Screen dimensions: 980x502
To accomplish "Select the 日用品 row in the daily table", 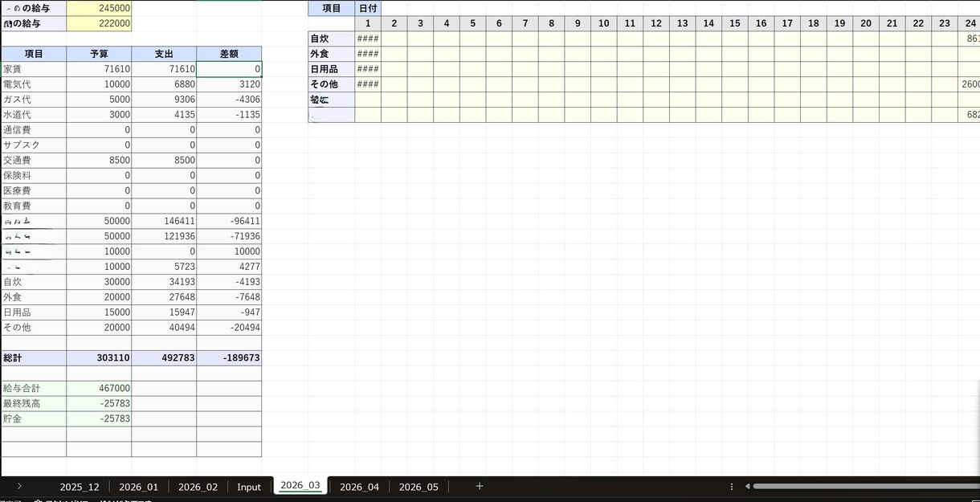I will (332, 69).
